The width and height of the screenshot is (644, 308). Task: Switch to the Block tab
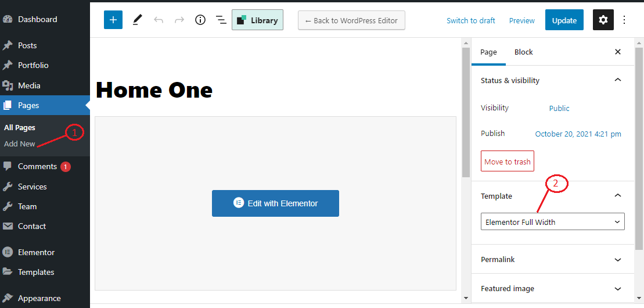point(523,52)
